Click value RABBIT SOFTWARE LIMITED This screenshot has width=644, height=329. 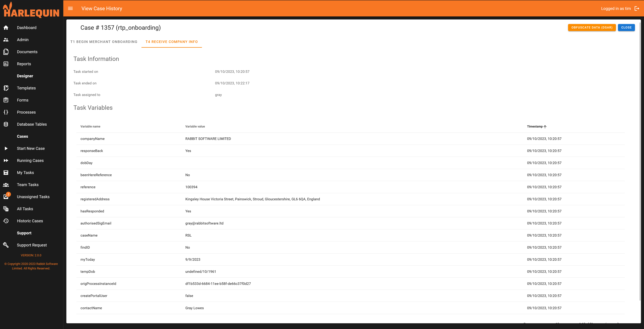pos(208,139)
